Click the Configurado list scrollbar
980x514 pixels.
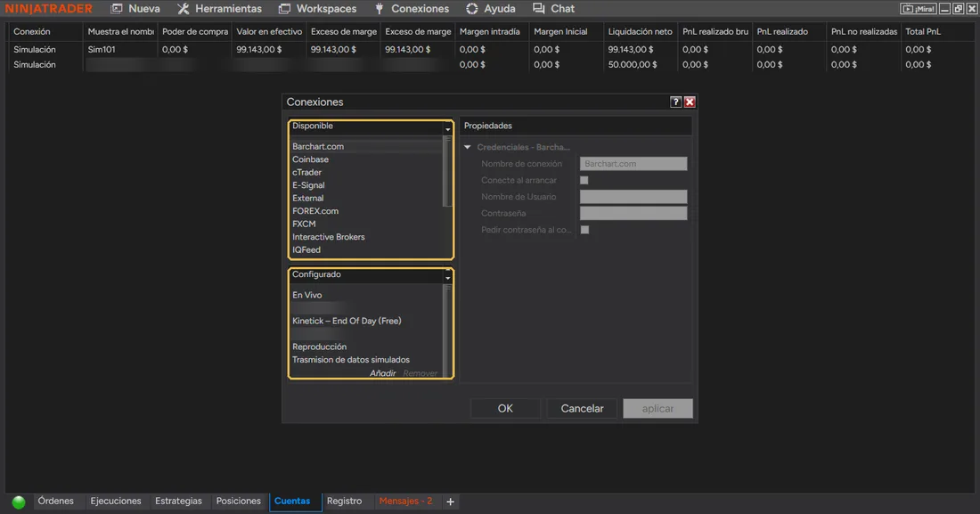click(x=447, y=329)
